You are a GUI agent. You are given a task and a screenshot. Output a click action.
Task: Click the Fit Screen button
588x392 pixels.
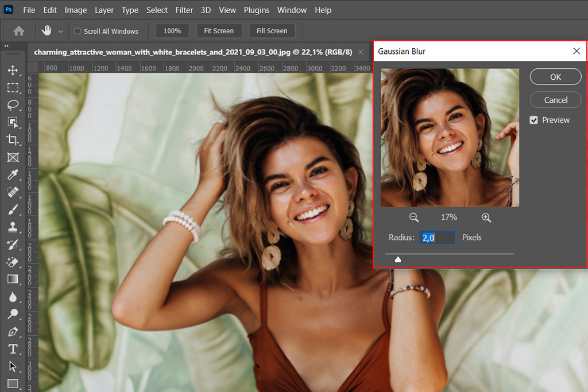click(219, 31)
